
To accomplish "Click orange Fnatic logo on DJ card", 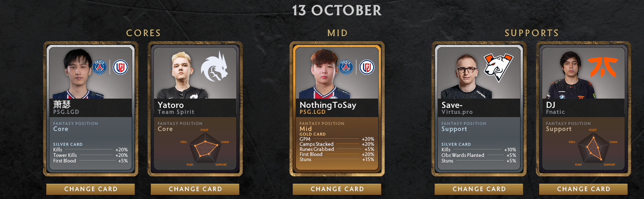I will tap(602, 67).
